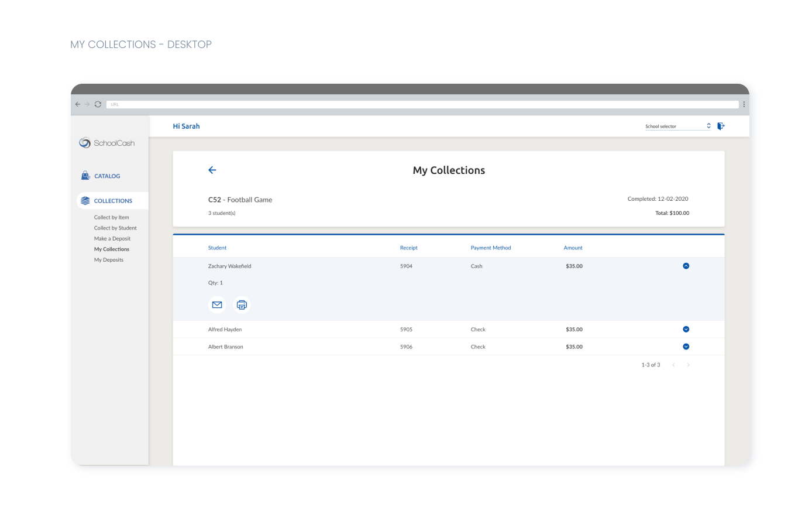Go to next page of results
The width and height of the screenshot is (812, 507).
click(x=689, y=365)
